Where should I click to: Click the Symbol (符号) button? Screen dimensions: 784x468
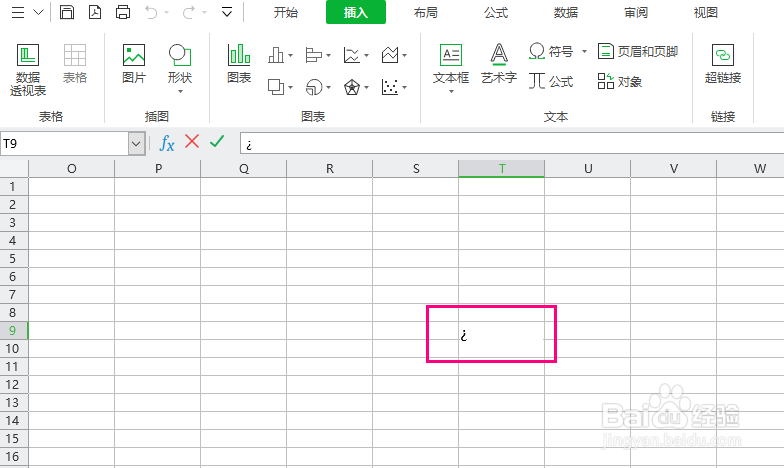[551, 51]
